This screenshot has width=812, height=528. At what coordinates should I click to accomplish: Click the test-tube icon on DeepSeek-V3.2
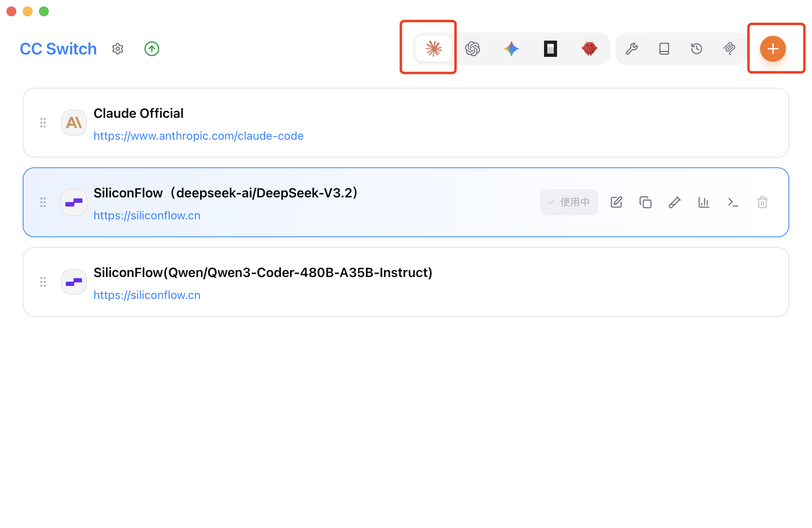(x=675, y=202)
